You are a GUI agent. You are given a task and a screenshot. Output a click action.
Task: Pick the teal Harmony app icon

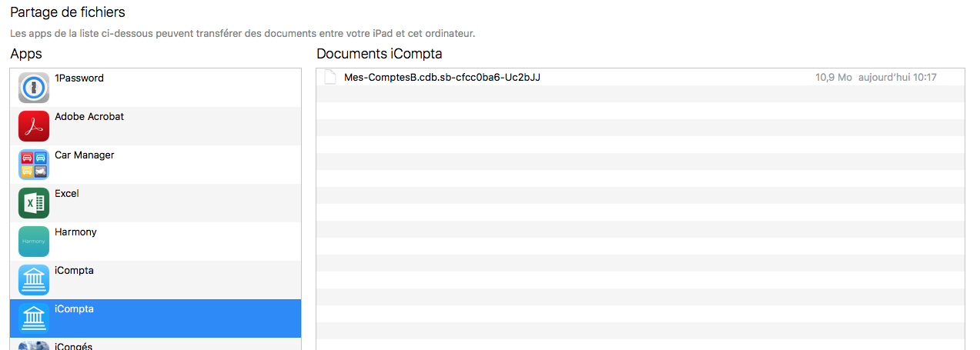[34, 242]
